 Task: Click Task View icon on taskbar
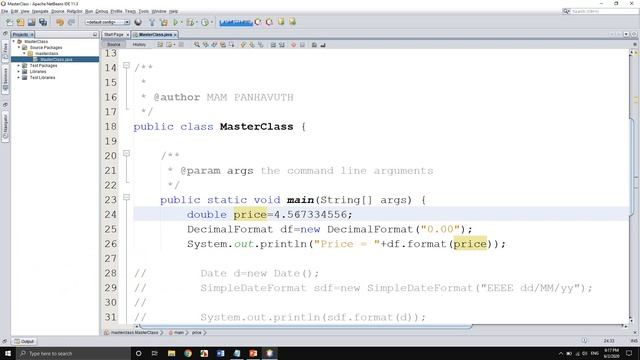point(155,353)
